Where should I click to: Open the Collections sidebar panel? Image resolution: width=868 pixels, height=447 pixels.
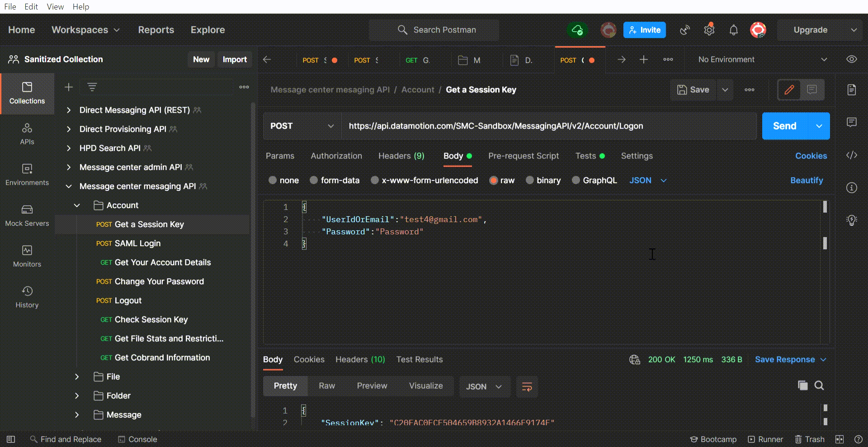[x=27, y=94]
